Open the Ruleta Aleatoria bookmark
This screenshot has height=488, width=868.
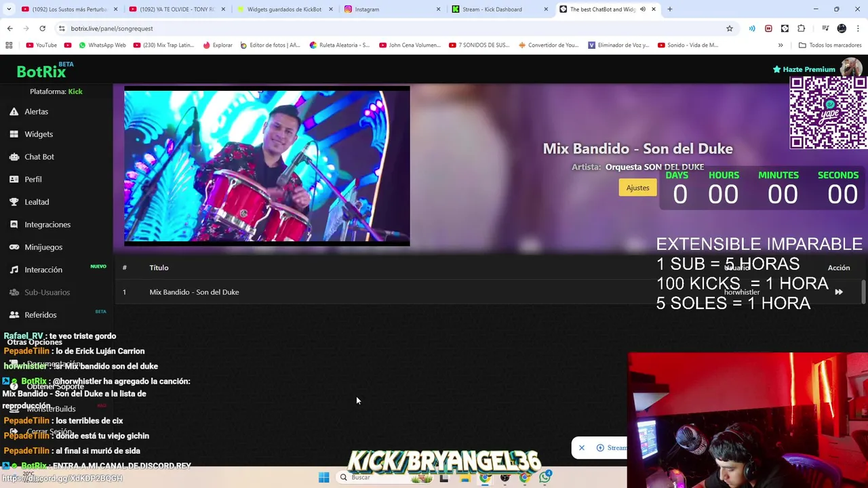coord(339,45)
